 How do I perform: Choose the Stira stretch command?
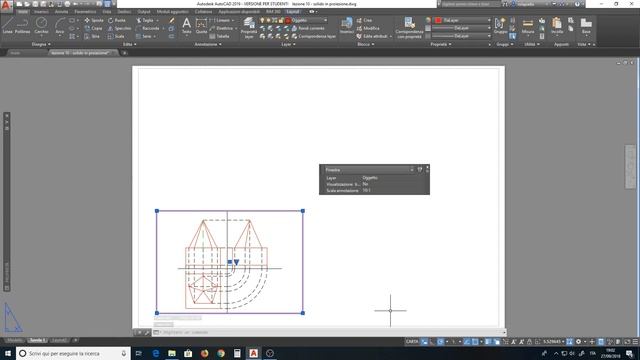click(x=92, y=36)
